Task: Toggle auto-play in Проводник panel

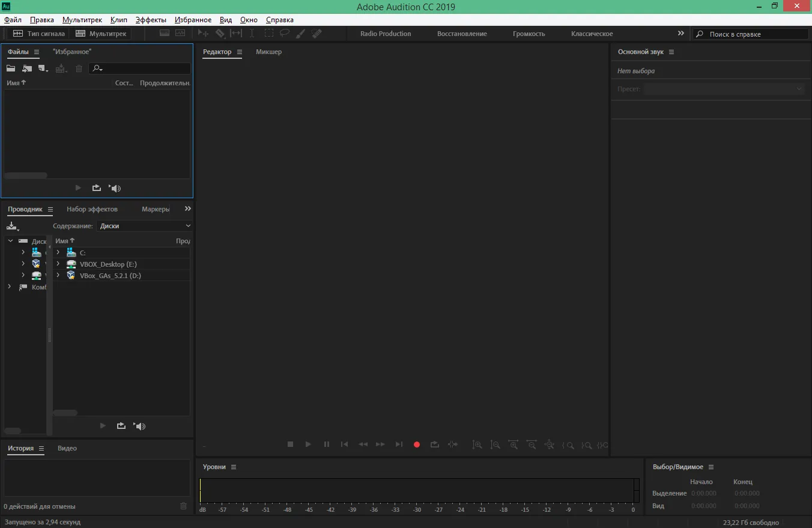Action: coord(139,426)
